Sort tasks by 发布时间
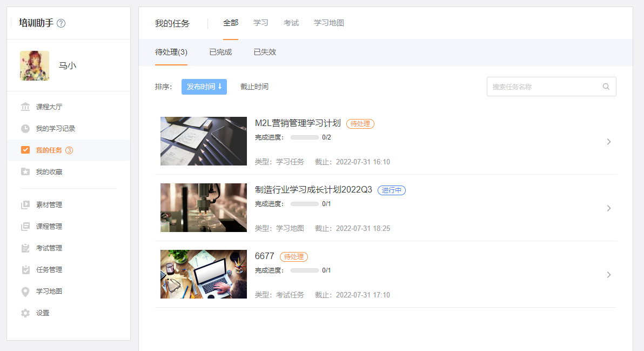Image resolution: width=644 pixels, height=351 pixels. (204, 87)
